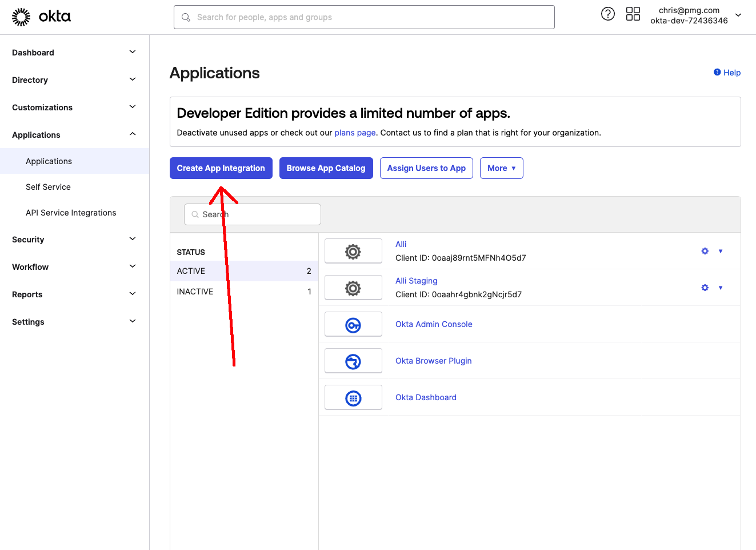
Task: Click the people, apps and groups search field
Action: click(x=364, y=17)
